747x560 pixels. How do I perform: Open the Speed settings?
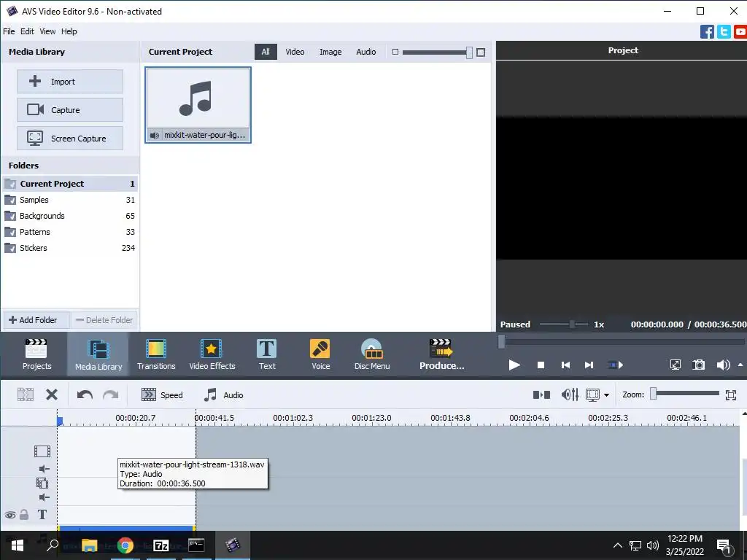point(162,394)
